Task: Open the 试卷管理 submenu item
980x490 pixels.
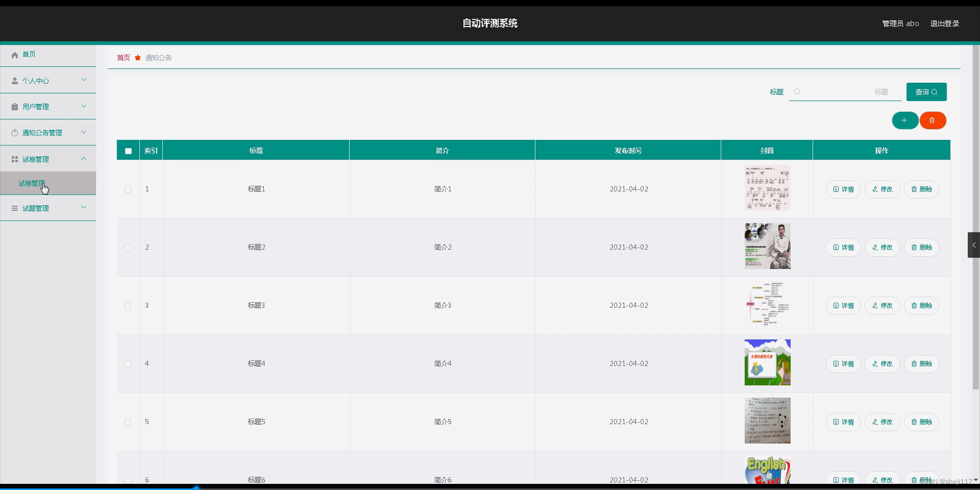Action: [32, 183]
